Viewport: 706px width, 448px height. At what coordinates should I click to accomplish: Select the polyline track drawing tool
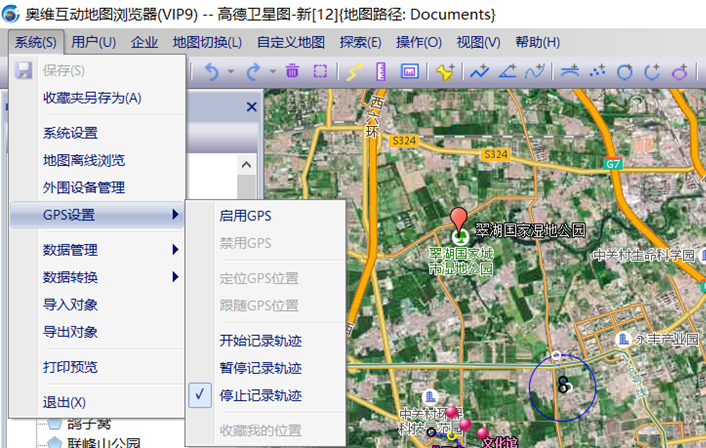click(481, 71)
